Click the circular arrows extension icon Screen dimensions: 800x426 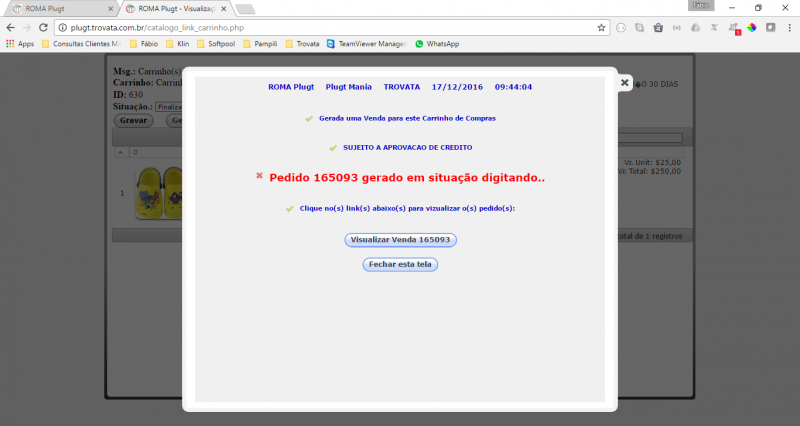(621, 28)
